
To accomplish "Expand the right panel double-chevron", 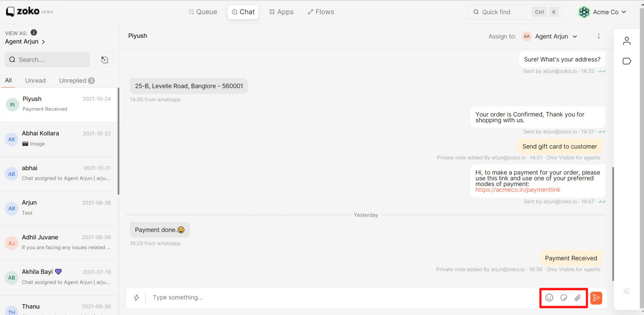I will (x=626, y=291).
